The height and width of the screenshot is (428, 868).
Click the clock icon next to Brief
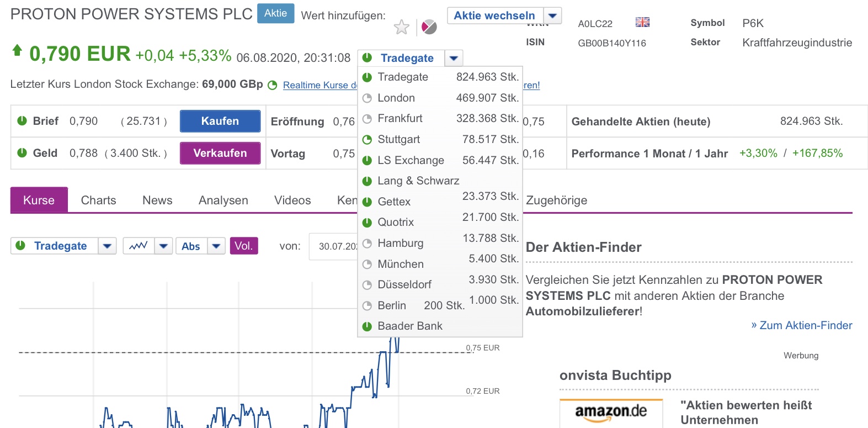tap(22, 121)
